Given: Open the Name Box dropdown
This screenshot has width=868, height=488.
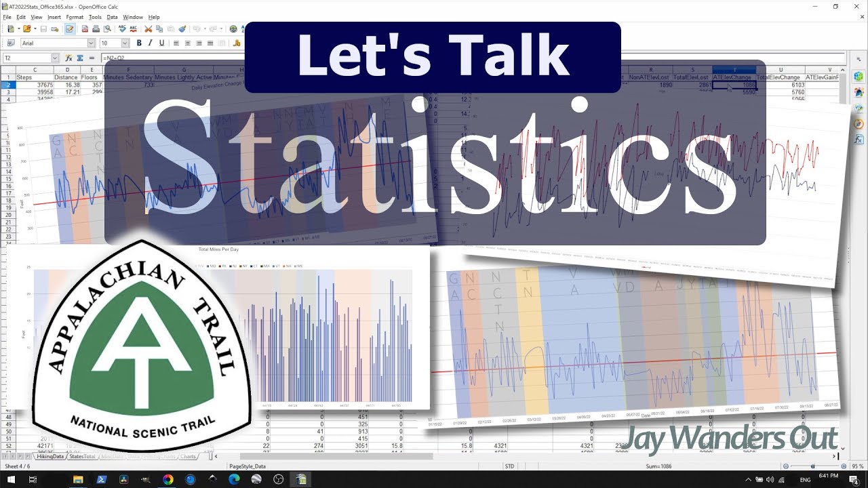Looking at the screenshot, I should tap(55, 58).
